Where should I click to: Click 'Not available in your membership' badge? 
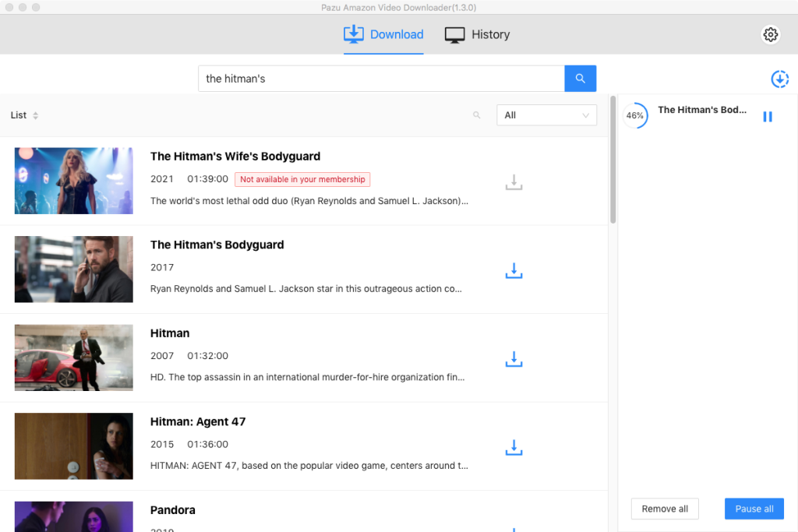[x=302, y=179]
